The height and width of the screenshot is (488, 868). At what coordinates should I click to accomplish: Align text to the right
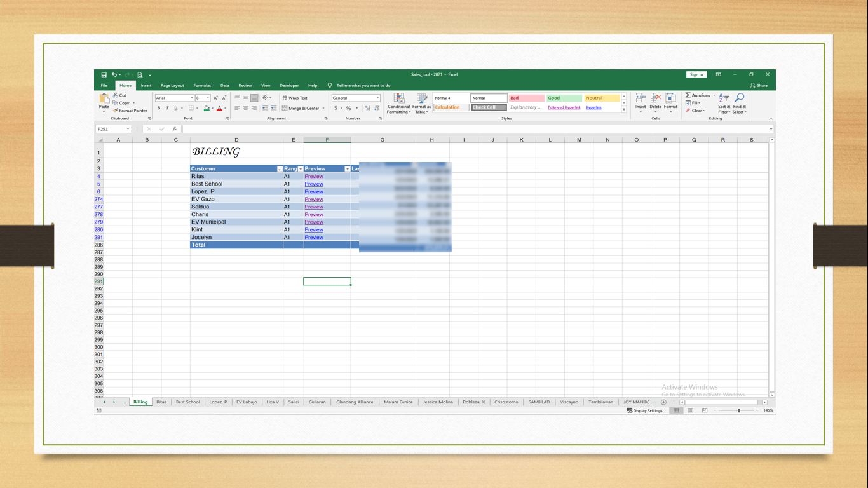point(254,108)
